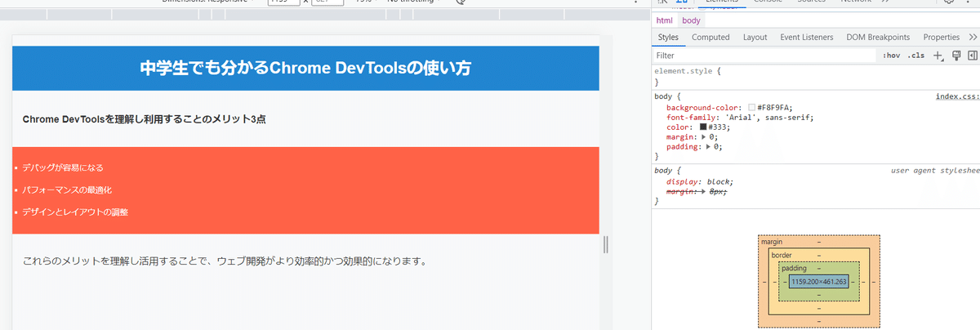This screenshot has height=330, width=980.
Task: Focus the styles Filter input field
Action: [x=764, y=56]
